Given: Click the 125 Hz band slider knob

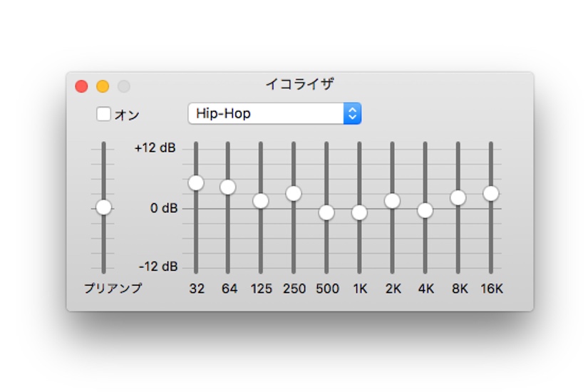Looking at the screenshot, I should click(x=261, y=201).
